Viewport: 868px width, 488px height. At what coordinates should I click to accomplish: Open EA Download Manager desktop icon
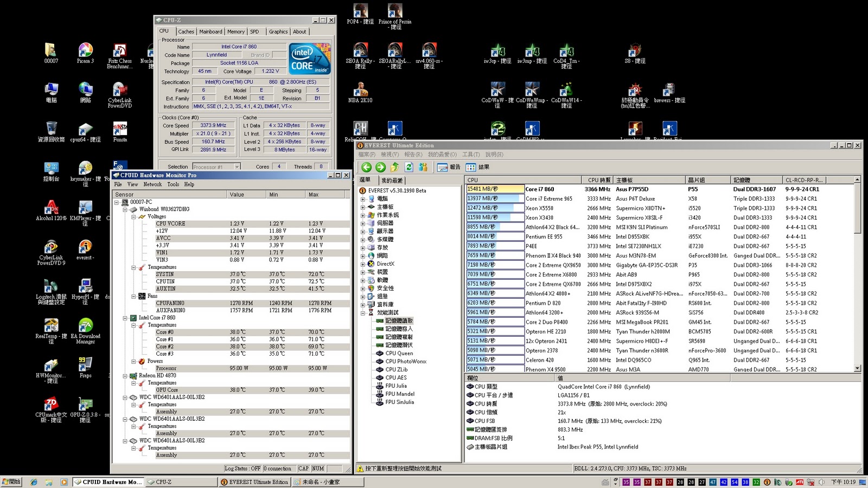pos(85,331)
